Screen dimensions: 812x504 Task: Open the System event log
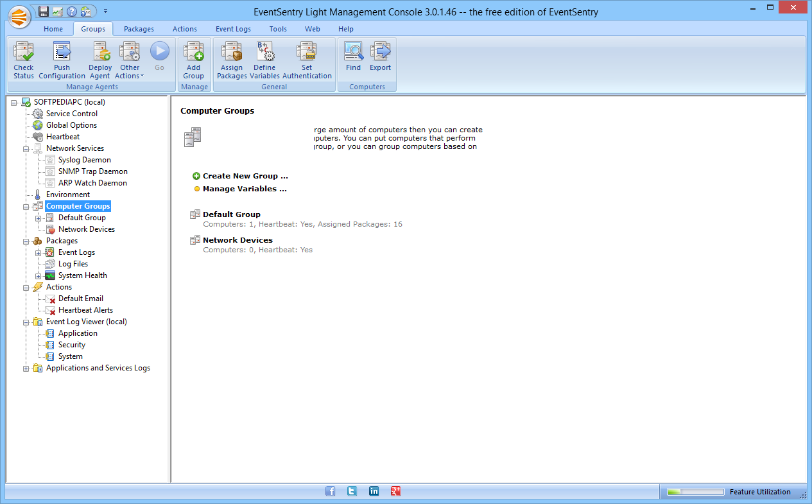click(x=71, y=356)
